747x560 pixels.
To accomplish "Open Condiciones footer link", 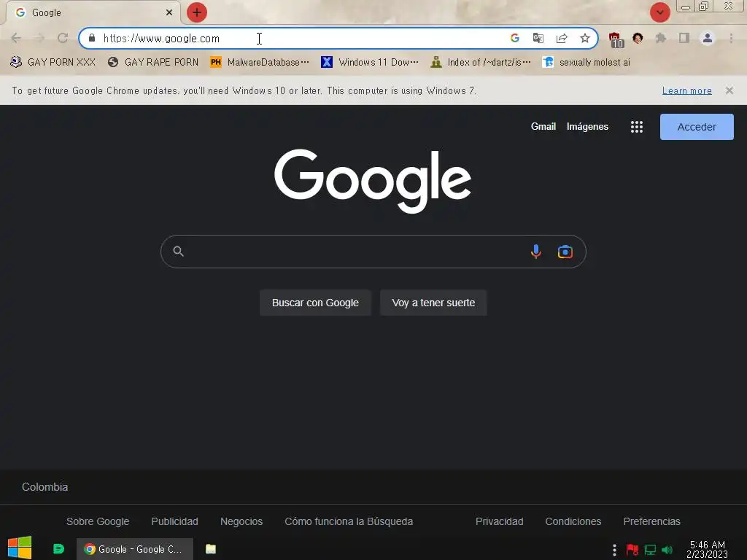I will click(573, 521).
